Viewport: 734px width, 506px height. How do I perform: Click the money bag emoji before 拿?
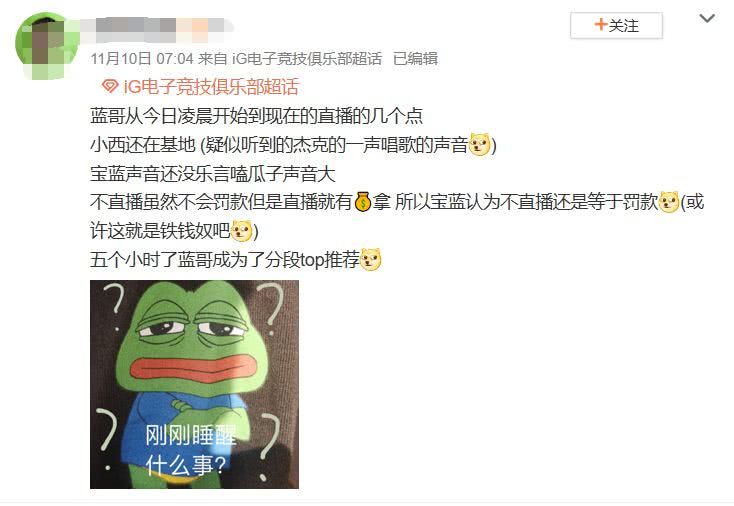[362, 202]
